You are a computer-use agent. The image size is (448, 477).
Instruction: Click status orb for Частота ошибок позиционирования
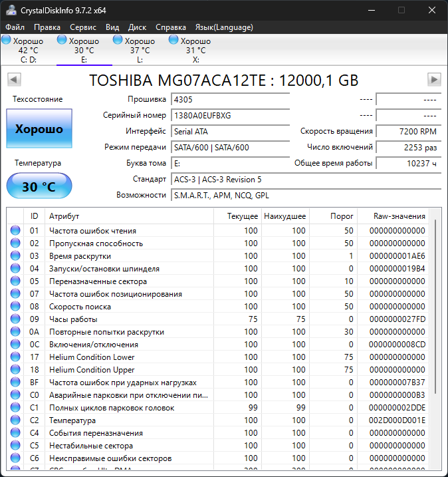click(15, 293)
